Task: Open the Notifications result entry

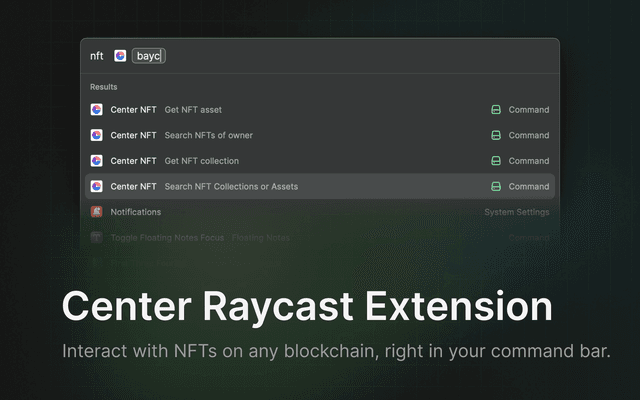Action: (x=136, y=212)
